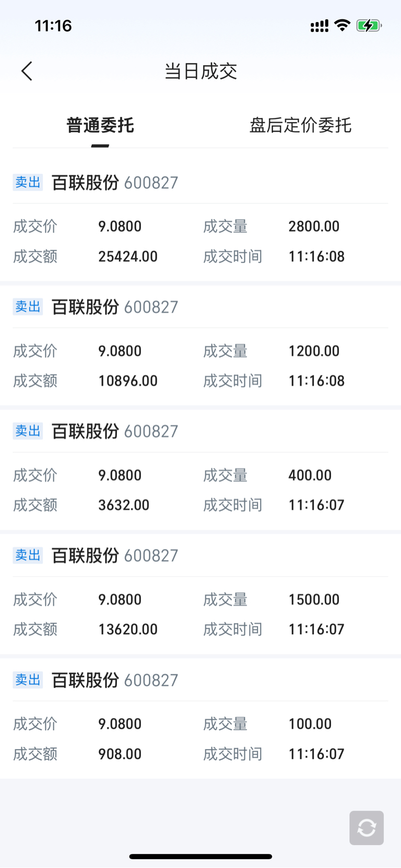Tap the 卖出 tag on the 100.00 trade
The image size is (401, 868).
(x=28, y=680)
